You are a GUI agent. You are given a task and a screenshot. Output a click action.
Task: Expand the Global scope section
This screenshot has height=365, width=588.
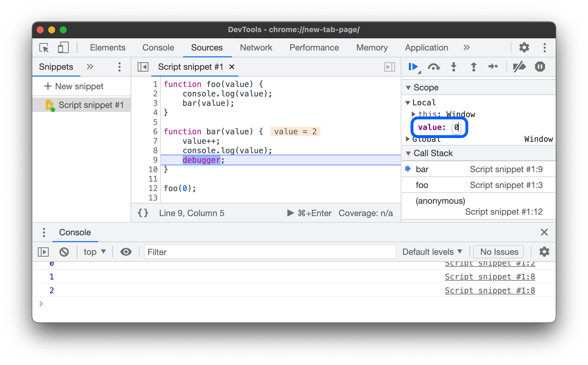pos(411,140)
